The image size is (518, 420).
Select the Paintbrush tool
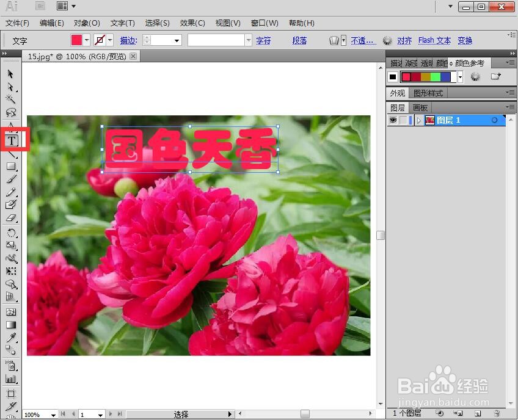point(11,179)
